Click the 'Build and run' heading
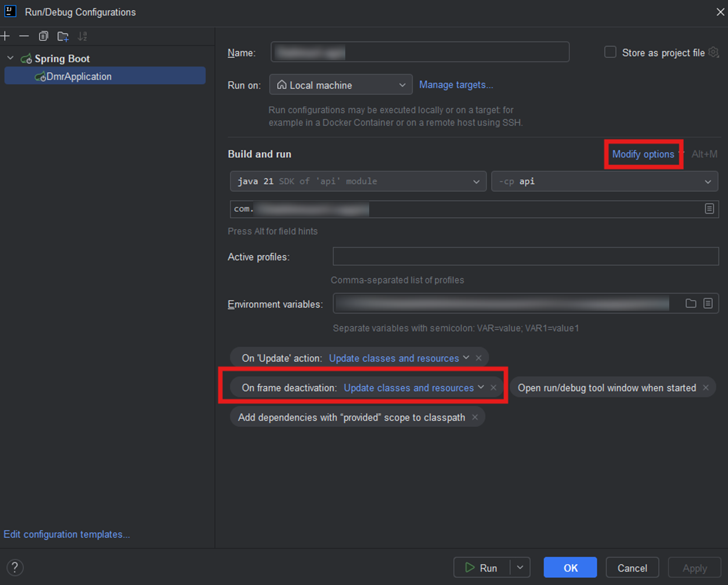The image size is (728, 585). pyautogui.click(x=259, y=154)
